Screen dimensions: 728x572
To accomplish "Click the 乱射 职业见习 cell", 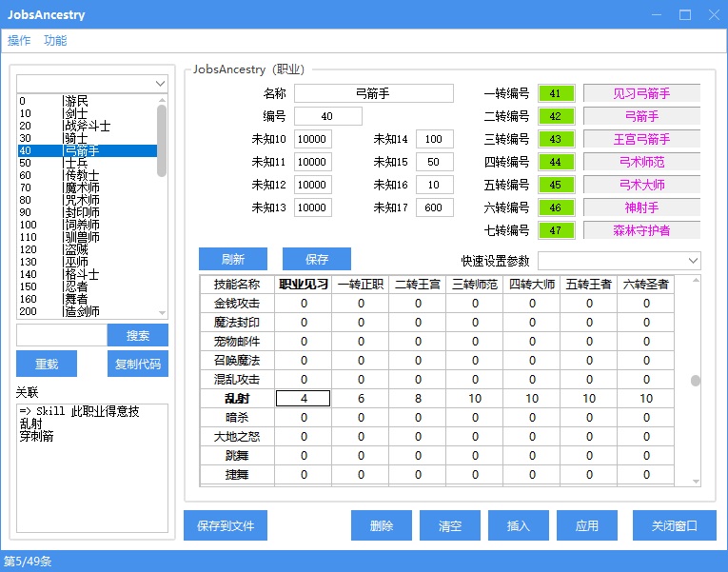I will click(x=304, y=399).
